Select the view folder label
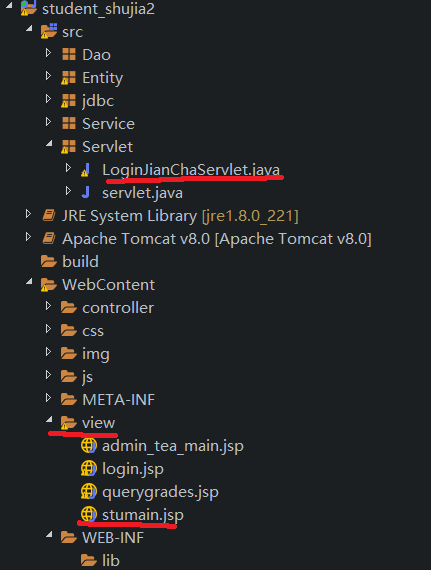Viewport: 431px width, 570px height. tap(98, 423)
